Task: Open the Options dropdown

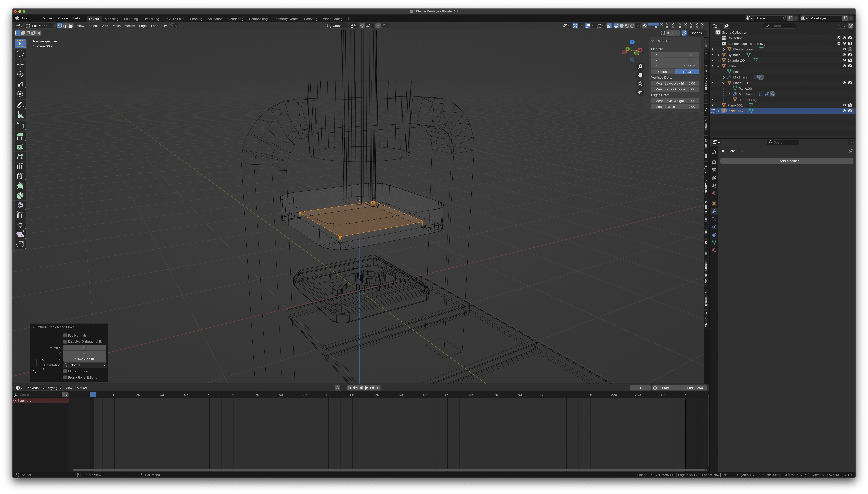Action: coord(698,33)
